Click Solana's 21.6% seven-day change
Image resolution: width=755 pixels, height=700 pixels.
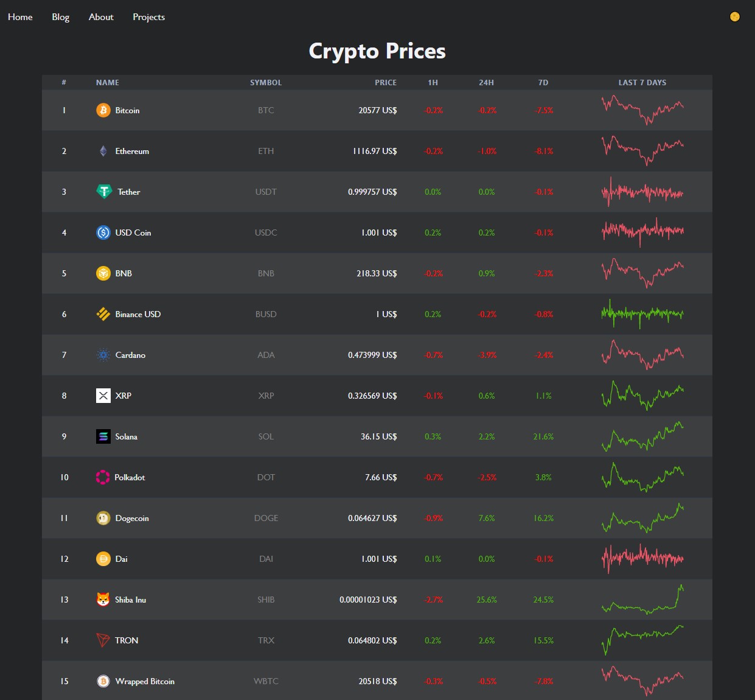543,436
